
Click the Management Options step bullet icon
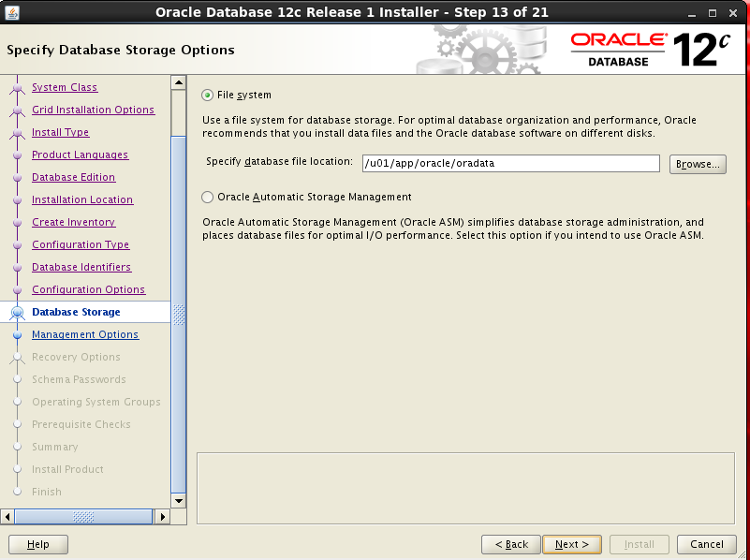click(x=18, y=334)
